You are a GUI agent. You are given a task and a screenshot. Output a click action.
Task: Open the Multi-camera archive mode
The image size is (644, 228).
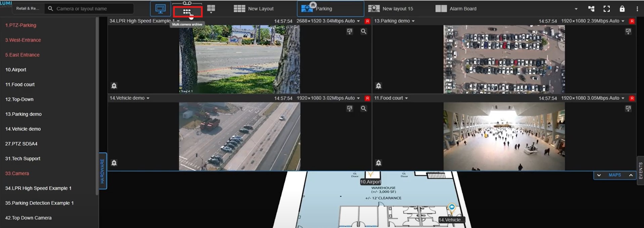pos(187,11)
